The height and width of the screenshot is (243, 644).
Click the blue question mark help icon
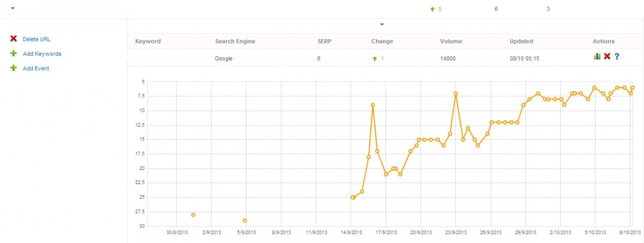(x=617, y=56)
